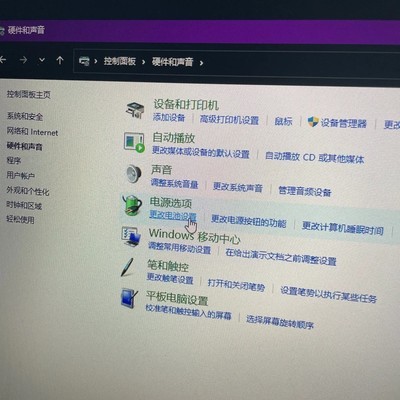The height and width of the screenshot is (400, 400).
Task: Click 管理音频设备 link
Action: point(305,191)
